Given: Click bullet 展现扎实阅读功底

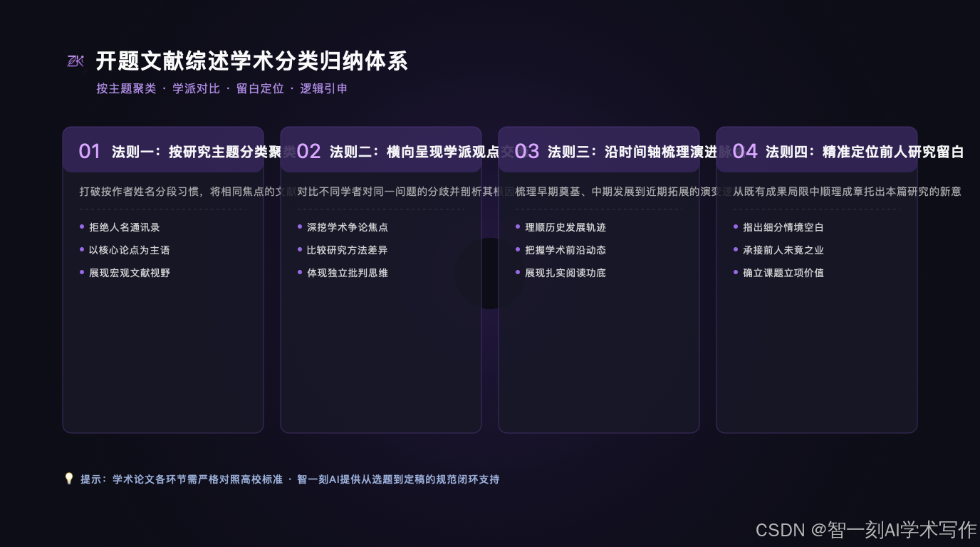Looking at the screenshot, I should pyautogui.click(x=565, y=273).
